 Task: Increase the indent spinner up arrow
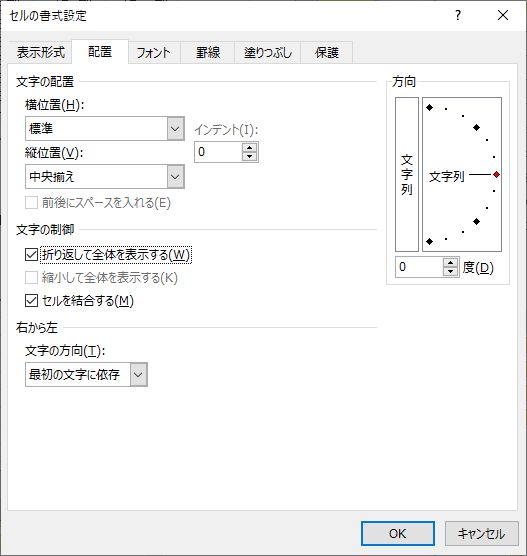point(250,148)
